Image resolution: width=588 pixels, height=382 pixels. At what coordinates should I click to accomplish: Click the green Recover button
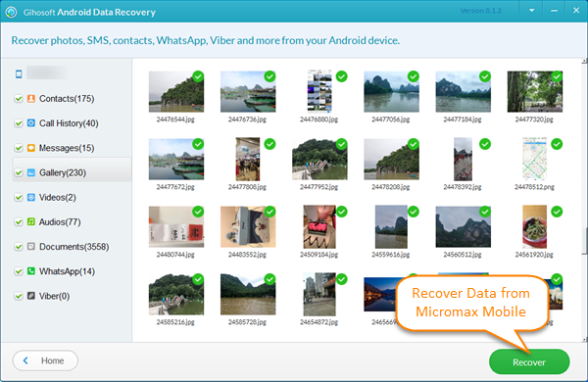529,361
